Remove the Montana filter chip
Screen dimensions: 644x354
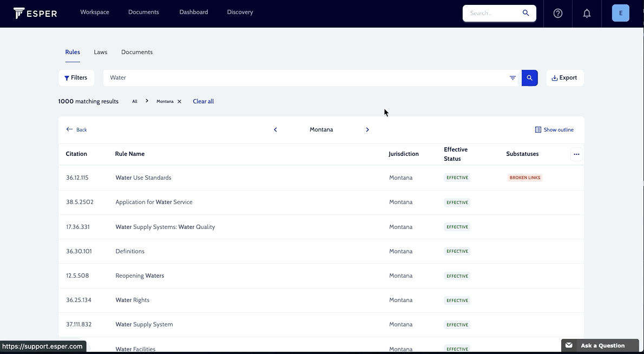click(x=179, y=101)
